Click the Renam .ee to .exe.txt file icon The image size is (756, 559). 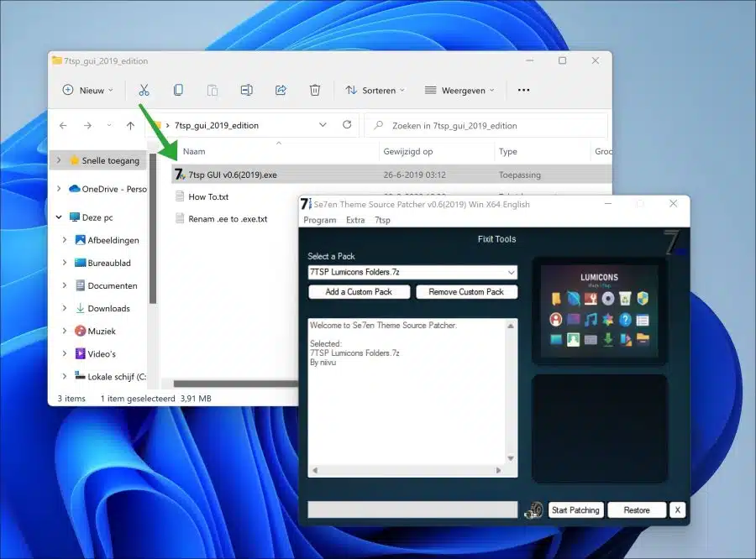tap(180, 218)
